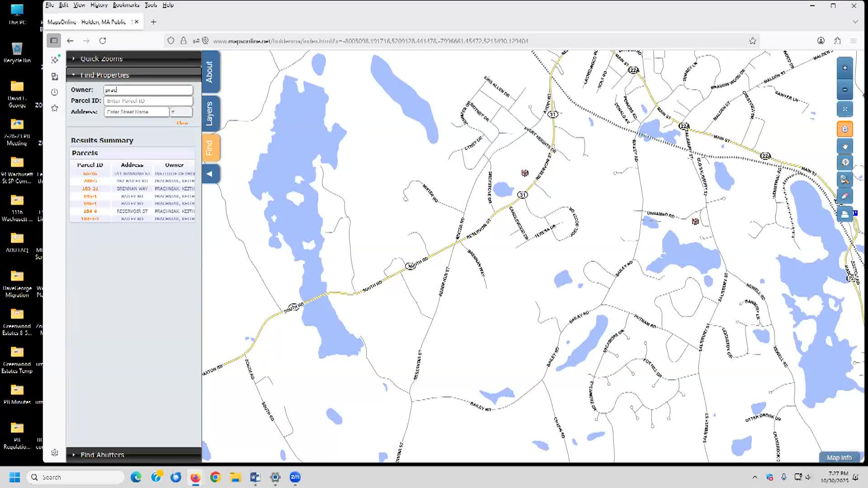Expand the Quick Zooms section

tap(101, 59)
